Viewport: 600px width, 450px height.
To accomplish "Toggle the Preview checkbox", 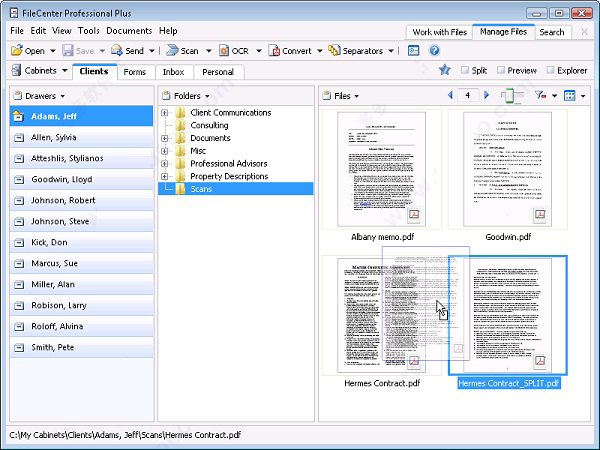I will 500,71.
